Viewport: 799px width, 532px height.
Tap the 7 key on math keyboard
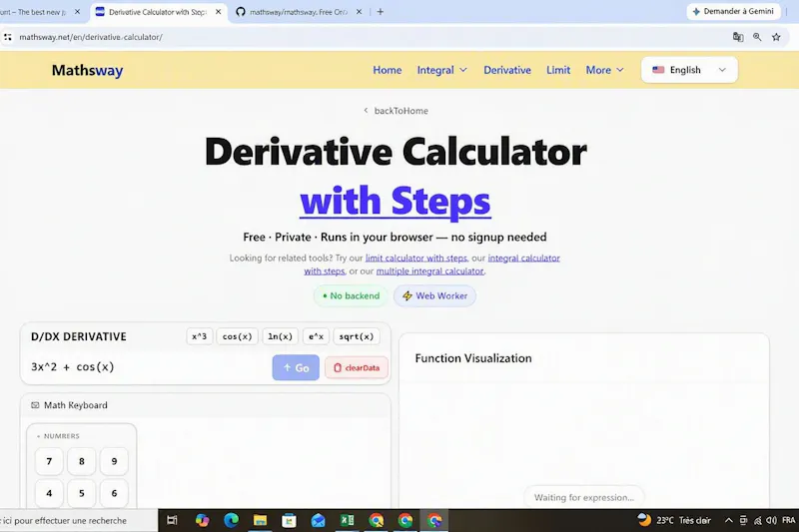(x=49, y=461)
